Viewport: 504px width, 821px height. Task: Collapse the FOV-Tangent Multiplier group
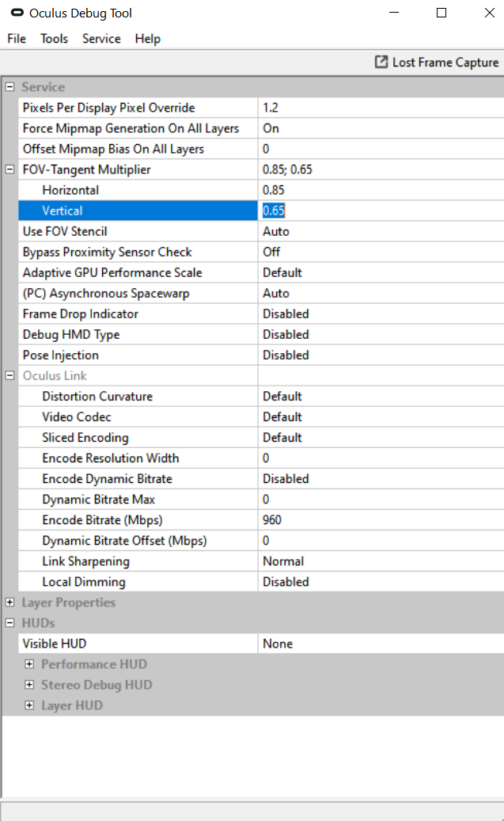pos(10,169)
